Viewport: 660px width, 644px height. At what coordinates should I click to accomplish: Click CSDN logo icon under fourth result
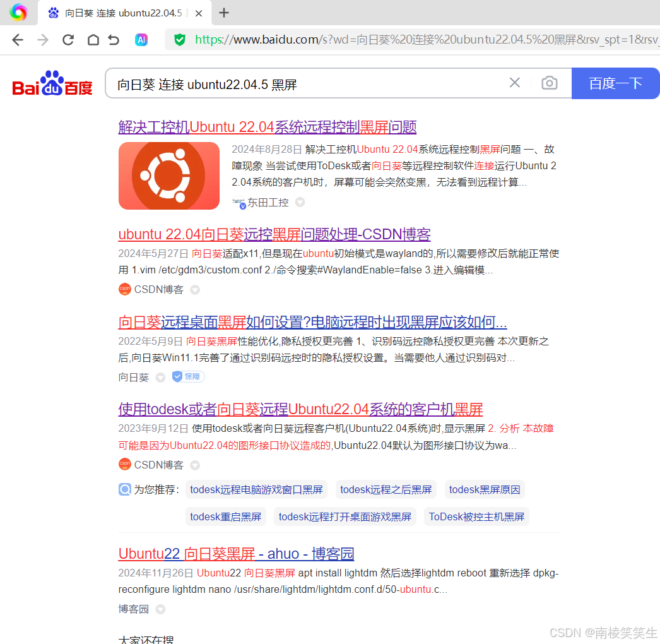pos(124,464)
